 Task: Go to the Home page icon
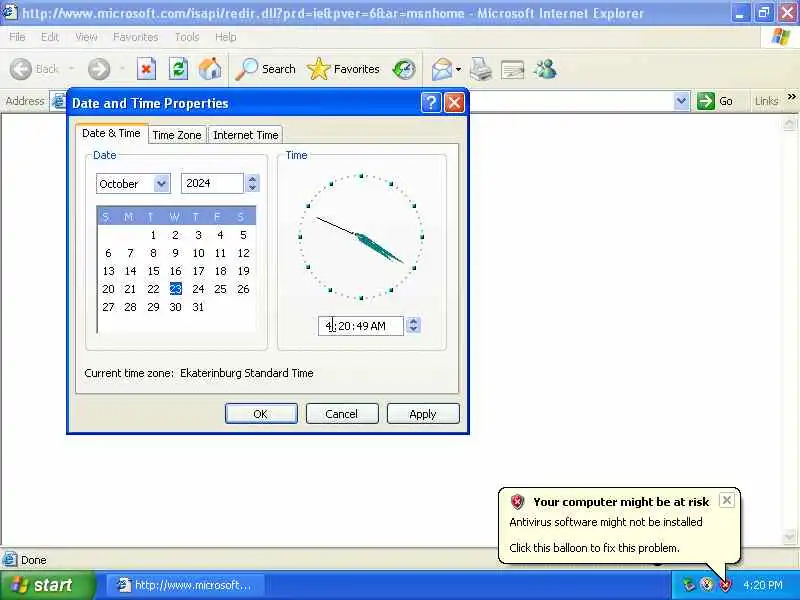pyautogui.click(x=210, y=69)
